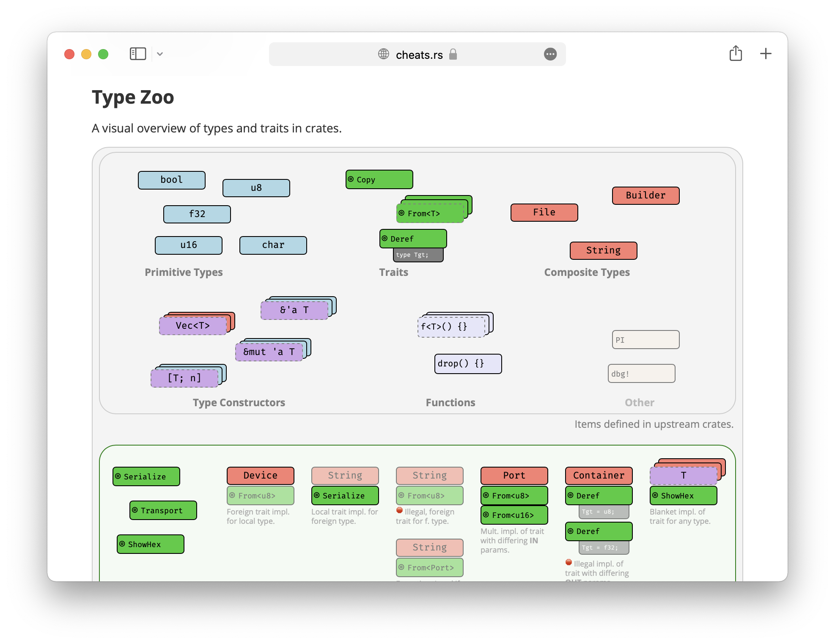Click the File composite type badge

coord(544,212)
